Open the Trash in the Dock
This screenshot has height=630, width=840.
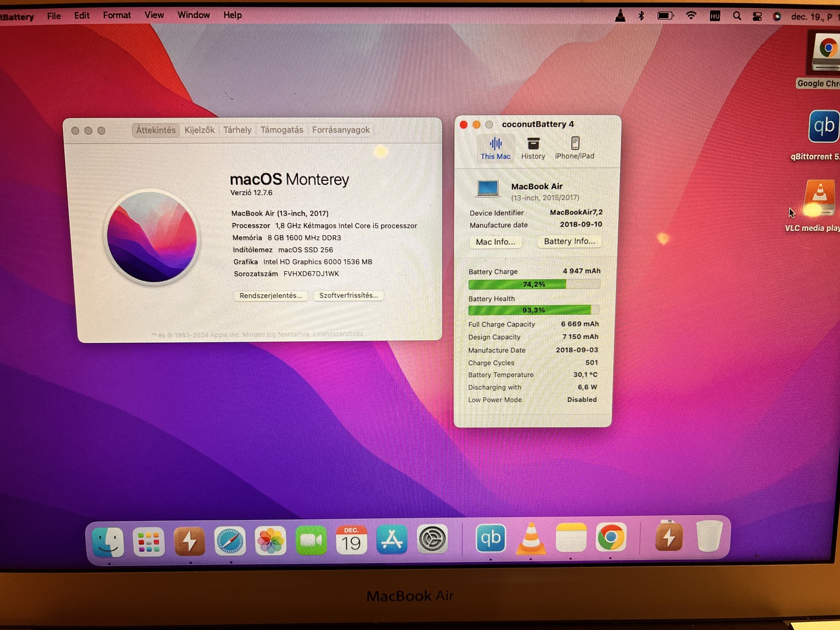[x=709, y=536]
